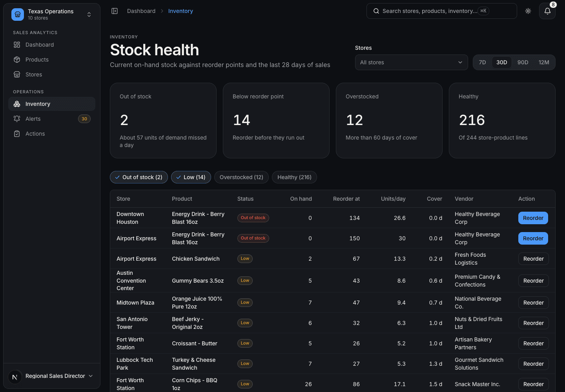565x392 pixels.
Task: Click the Healthy summary card
Action: click(502, 120)
